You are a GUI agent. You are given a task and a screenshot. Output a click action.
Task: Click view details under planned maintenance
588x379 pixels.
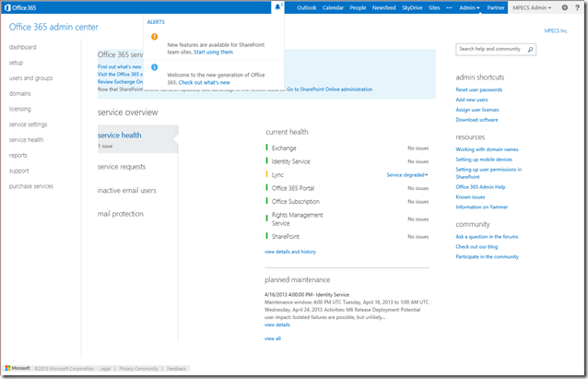pos(277,325)
